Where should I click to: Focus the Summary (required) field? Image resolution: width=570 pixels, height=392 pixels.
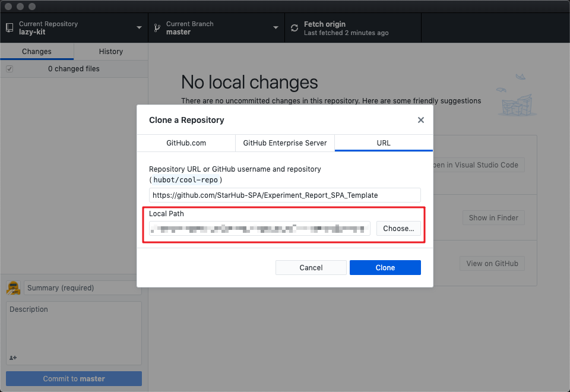[x=83, y=288]
